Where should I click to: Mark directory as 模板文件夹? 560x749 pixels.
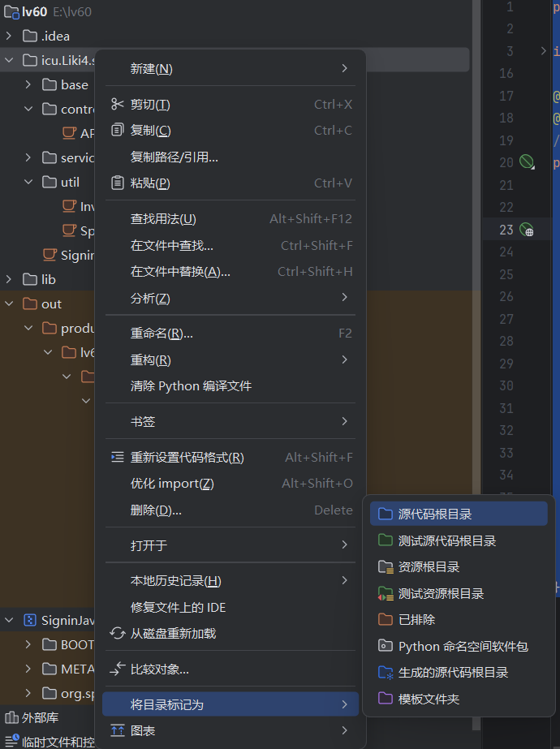click(x=459, y=699)
